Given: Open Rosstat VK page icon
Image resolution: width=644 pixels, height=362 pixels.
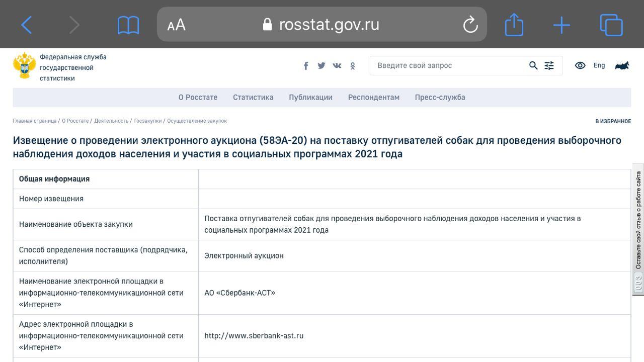Looking at the screenshot, I should (x=337, y=66).
